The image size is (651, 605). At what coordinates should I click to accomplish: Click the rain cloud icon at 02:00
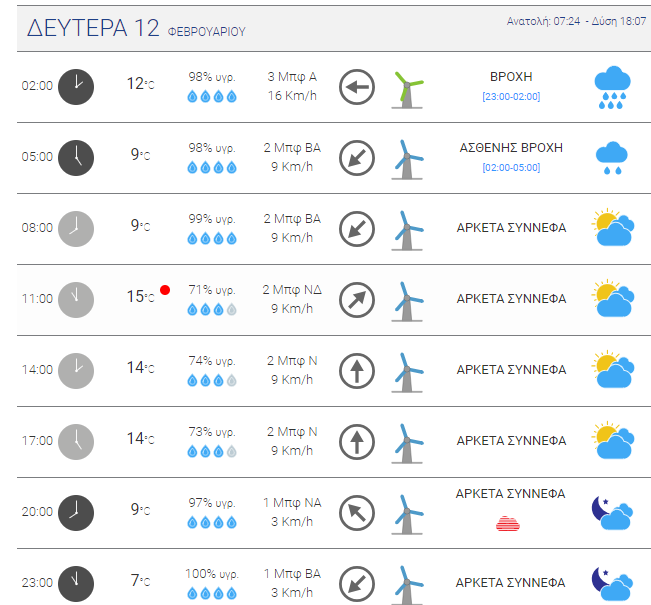click(x=612, y=87)
